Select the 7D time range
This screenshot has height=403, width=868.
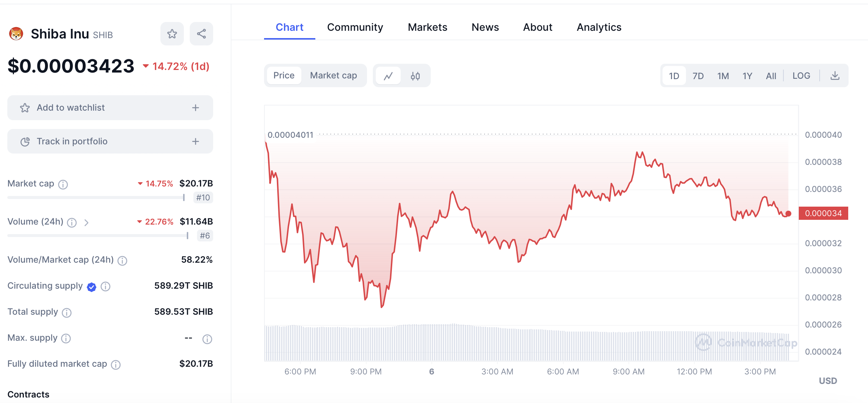pos(698,76)
